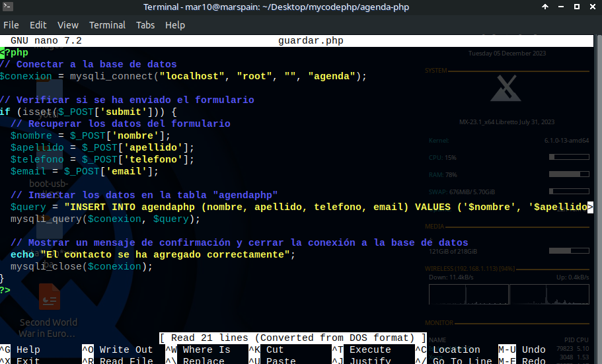Open the Tabs menu
602x364 pixels.
click(145, 25)
